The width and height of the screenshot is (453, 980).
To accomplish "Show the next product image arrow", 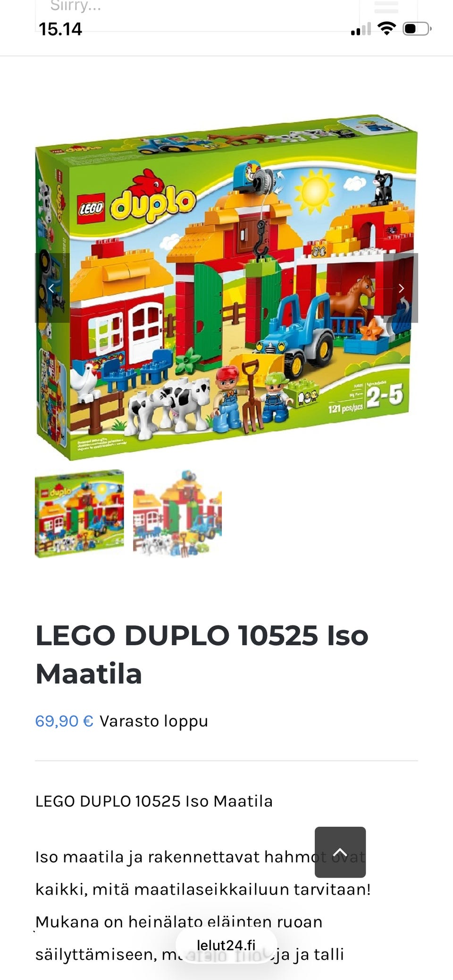I will (x=401, y=288).
